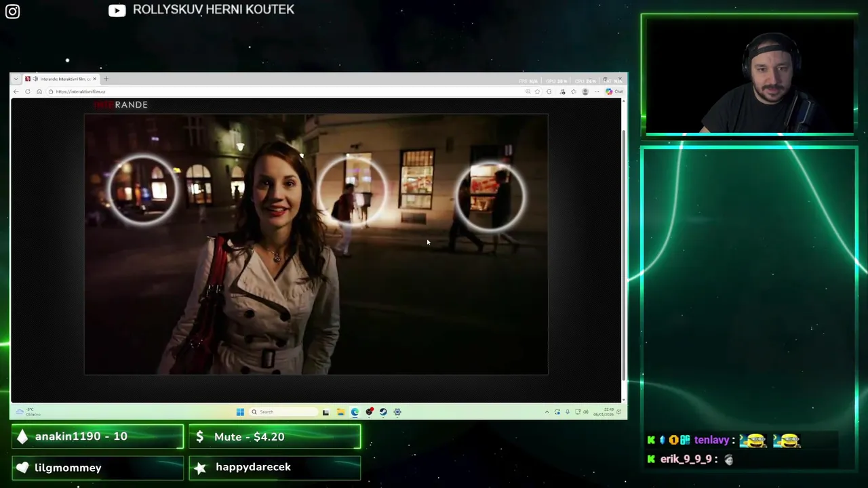Click the anakin1190 - 10 panel
Viewport: 868px width, 488px height.
click(x=98, y=436)
